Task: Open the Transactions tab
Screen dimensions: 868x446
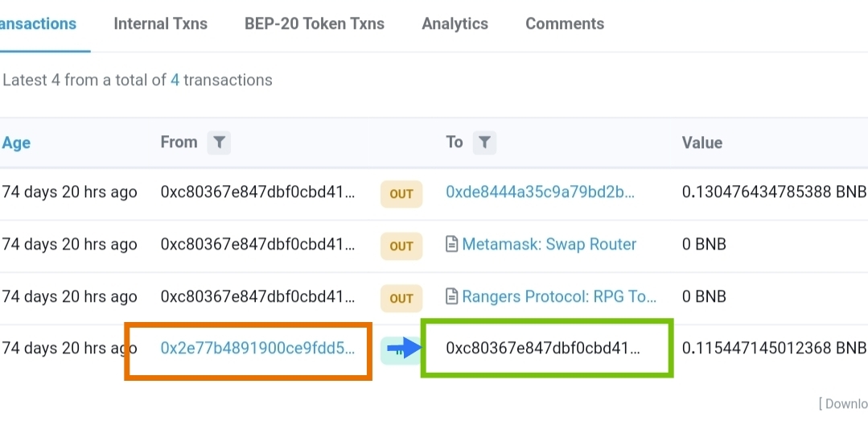Action: [38, 24]
